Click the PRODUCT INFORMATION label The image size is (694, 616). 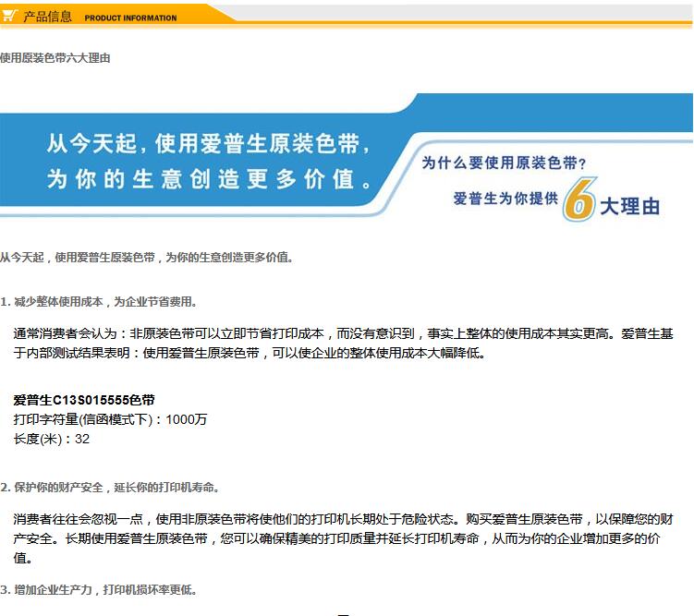[x=130, y=18]
